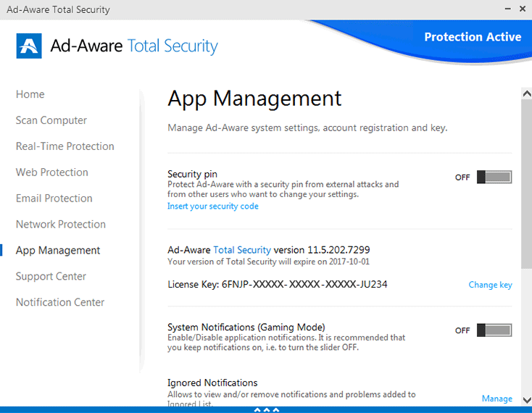Image resolution: width=532 pixels, height=413 pixels.
Task: Go to Scan Computer
Action: tap(51, 120)
